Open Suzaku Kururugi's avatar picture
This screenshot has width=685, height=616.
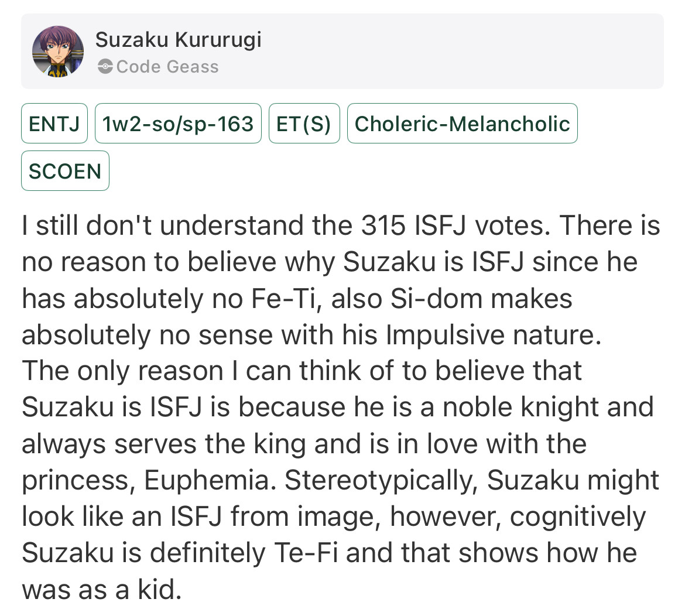coord(57,52)
